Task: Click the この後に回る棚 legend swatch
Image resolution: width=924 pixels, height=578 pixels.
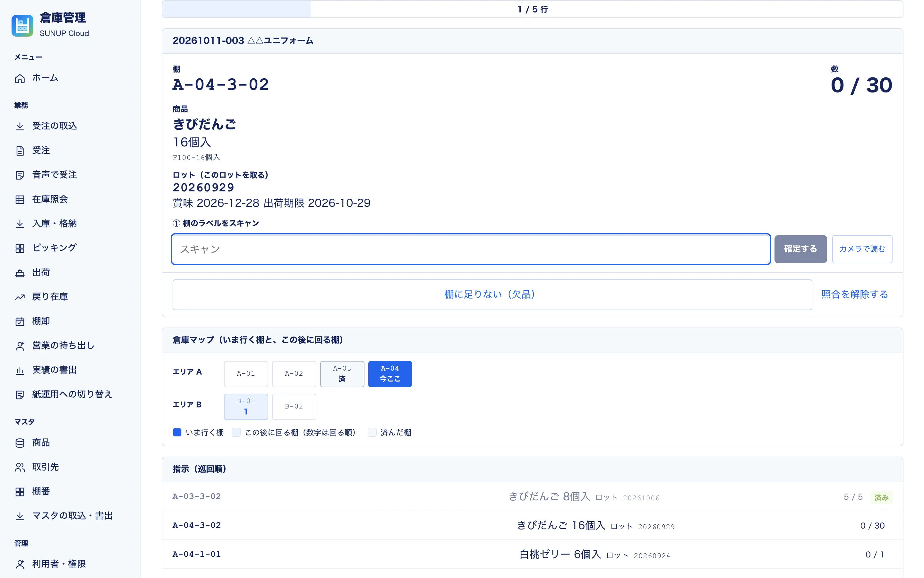Action: (x=236, y=432)
